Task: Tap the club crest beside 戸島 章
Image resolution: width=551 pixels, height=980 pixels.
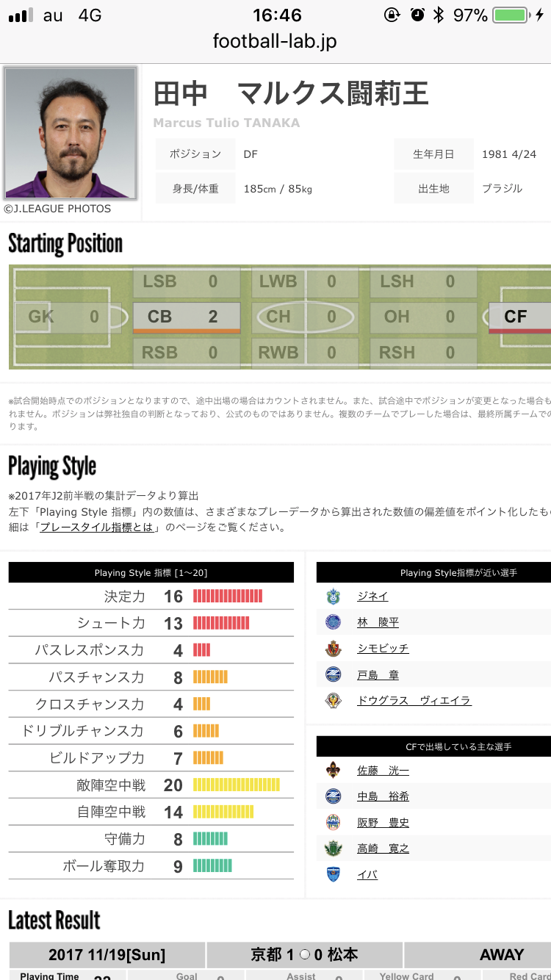Action: [x=334, y=675]
